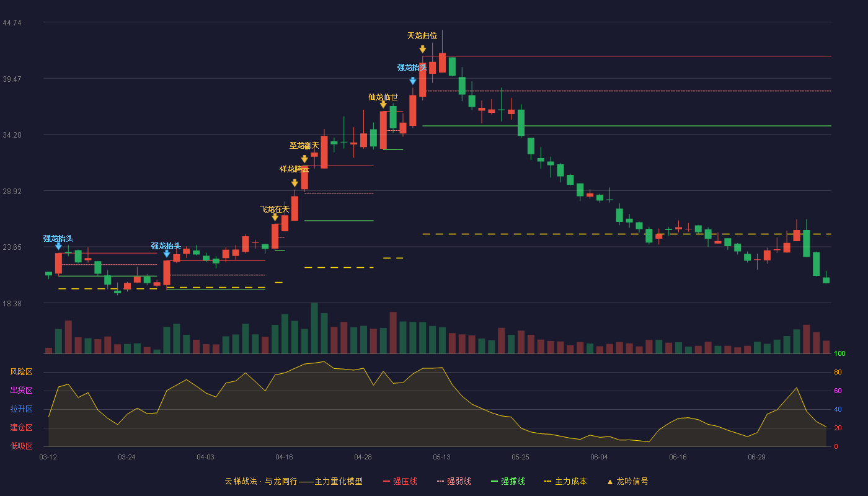Image resolution: width=868 pixels, height=496 pixels.
Task: Click the 05-25 date label
Action: click(x=521, y=457)
